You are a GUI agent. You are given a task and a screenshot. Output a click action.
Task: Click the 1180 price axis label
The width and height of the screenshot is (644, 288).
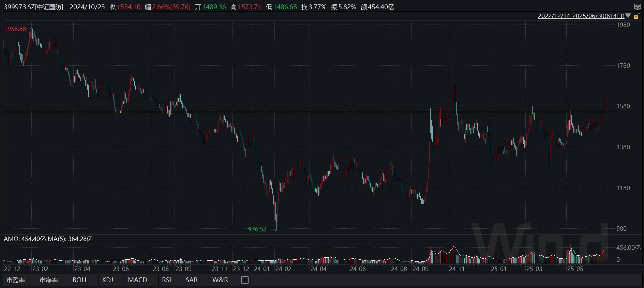[623, 188]
